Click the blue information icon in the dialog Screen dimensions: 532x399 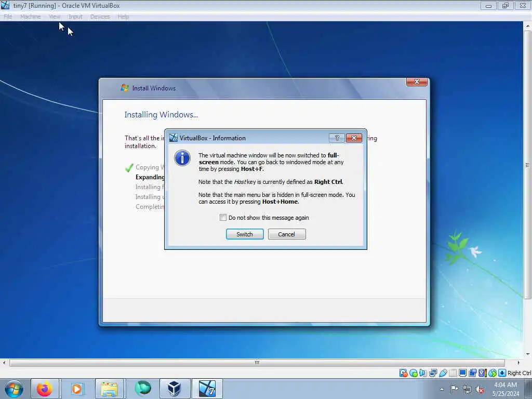[182, 158]
